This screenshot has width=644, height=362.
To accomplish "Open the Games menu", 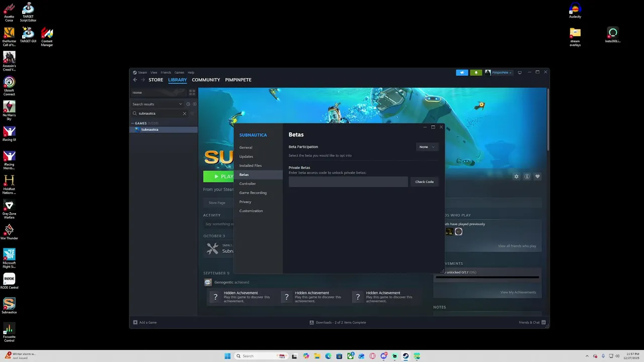I will tap(179, 72).
